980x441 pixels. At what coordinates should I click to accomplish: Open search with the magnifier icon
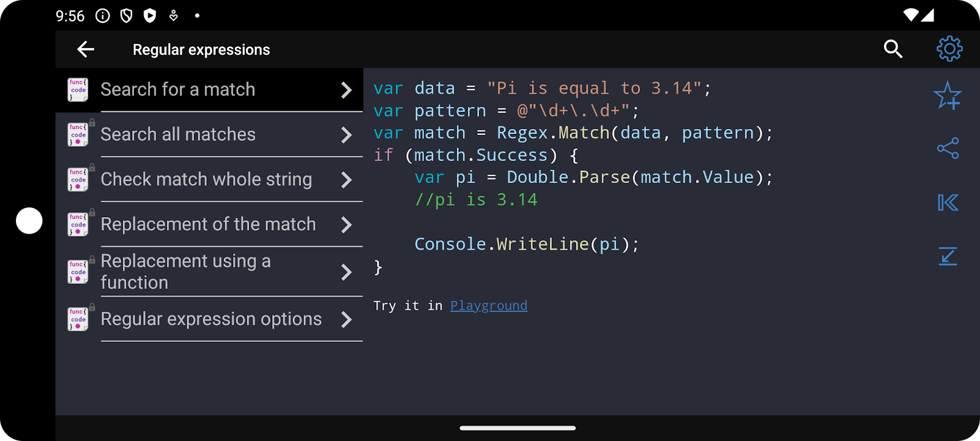893,50
